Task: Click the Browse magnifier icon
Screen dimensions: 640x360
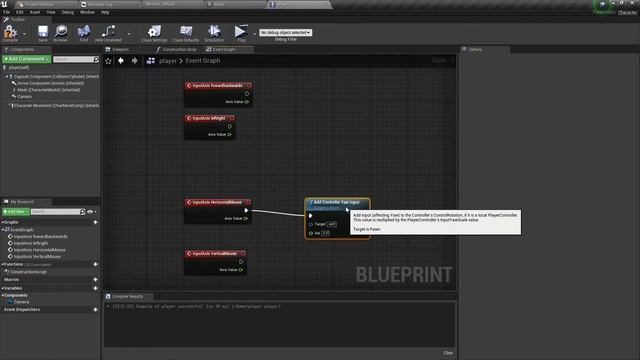Action: coord(60,33)
